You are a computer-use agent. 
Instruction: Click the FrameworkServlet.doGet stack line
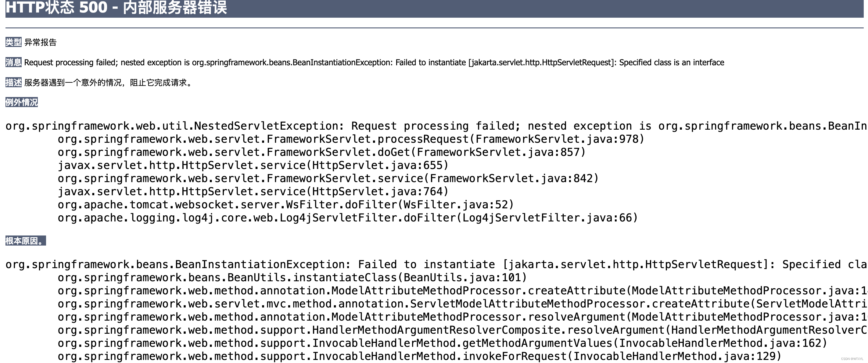tap(321, 152)
